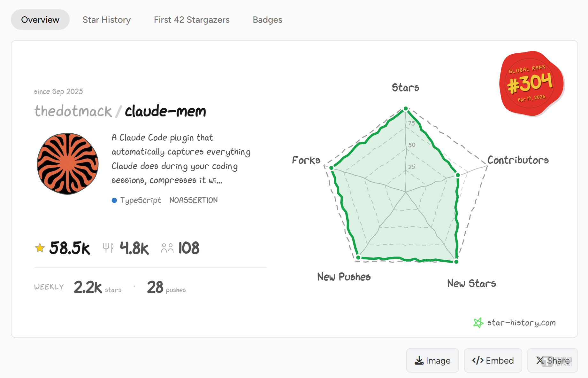Viewport: 588px width, 378px height.
Task: Click the New Stars radar chart point
Action: (x=456, y=262)
